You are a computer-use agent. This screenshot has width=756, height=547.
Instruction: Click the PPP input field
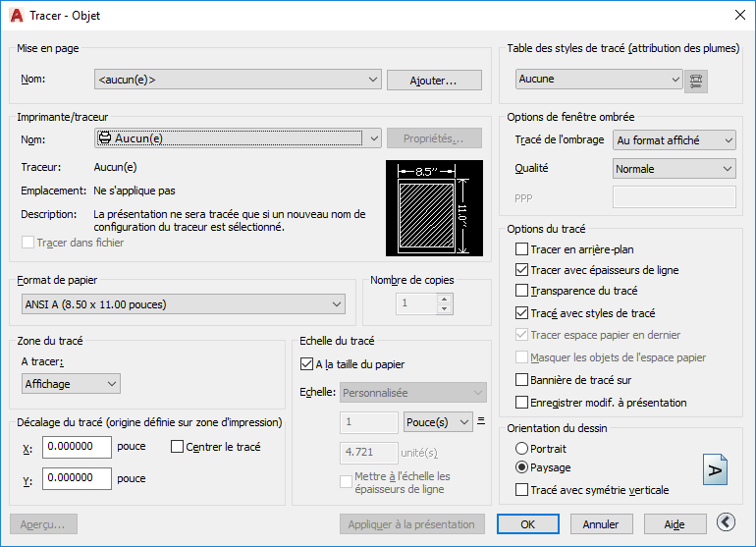[x=675, y=196]
